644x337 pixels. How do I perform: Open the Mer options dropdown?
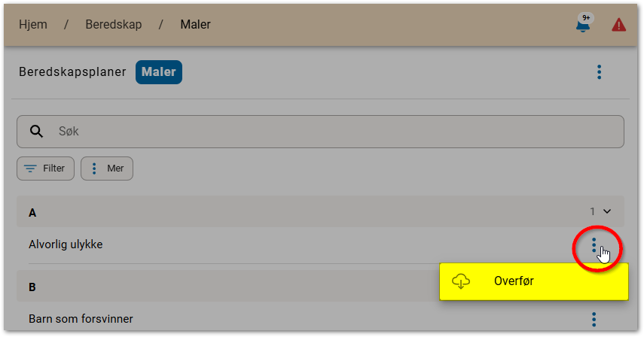(x=107, y=168)
